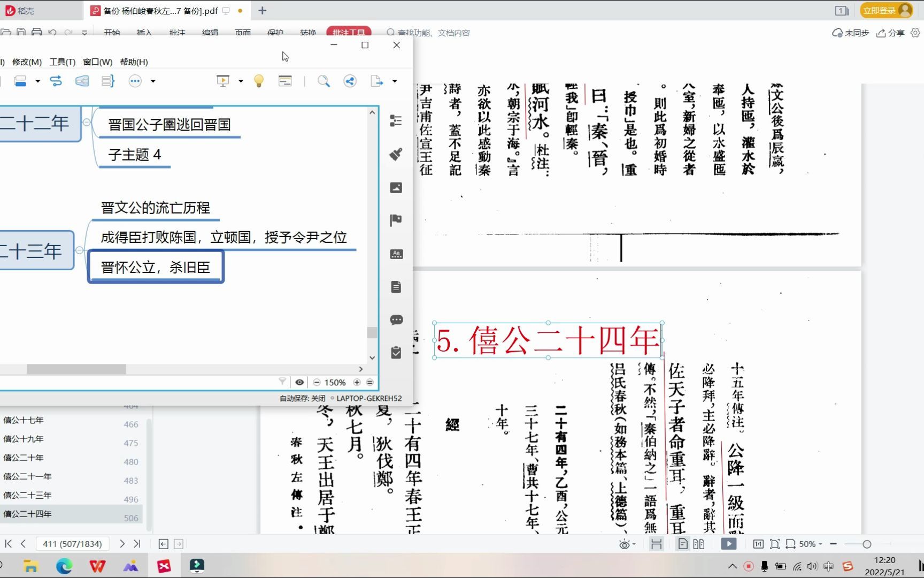Click the insert topic icon in XMind toolbar

20,81
